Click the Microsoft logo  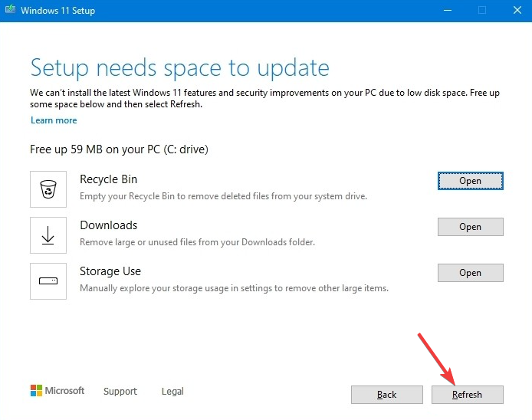coord(57,390)
